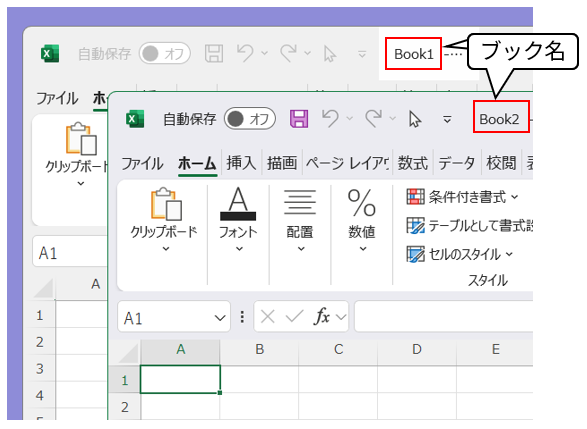Image resolution: width=587 pixels, height=429 pixels.
Task: Open Quick Access Toolbar customize menu in Book1
Action: coord(362,54)
